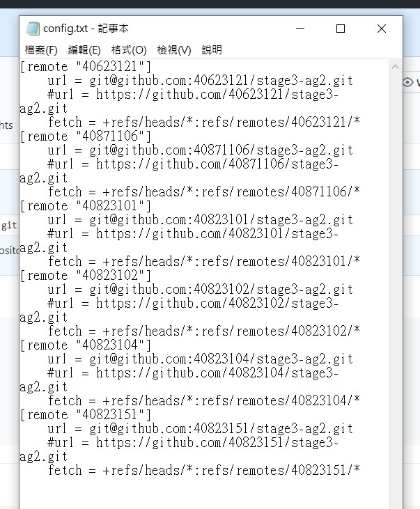Click the fetch line for refs/remotes/40823101

[x=204, y=262]
